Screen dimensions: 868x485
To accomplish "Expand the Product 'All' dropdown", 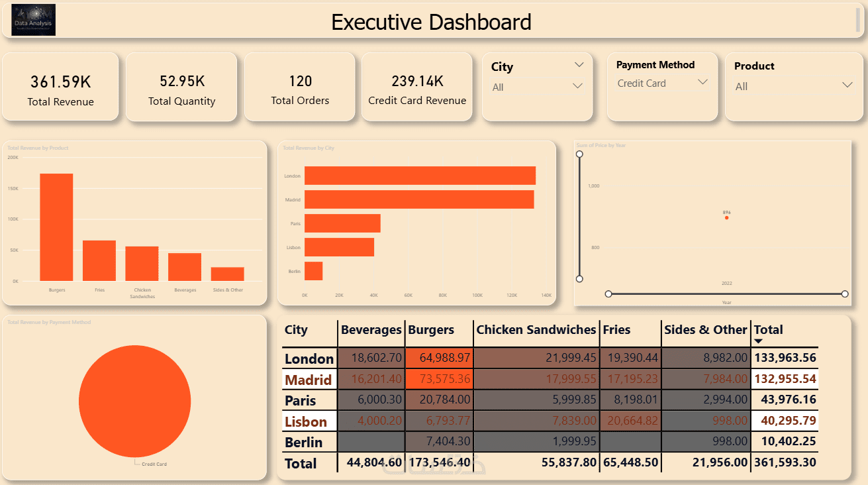I will click(793, 86).
